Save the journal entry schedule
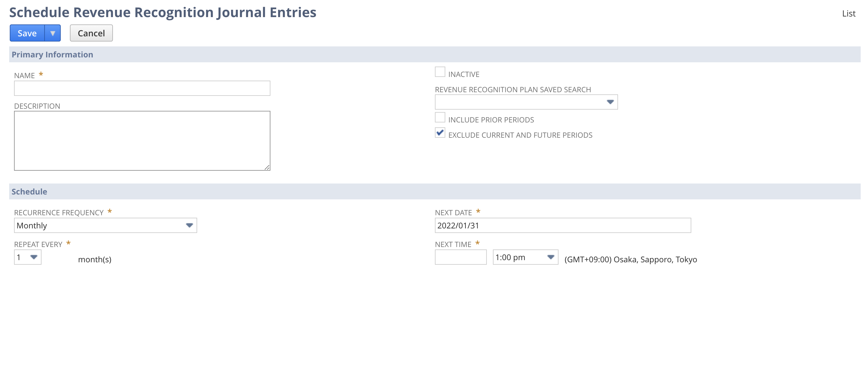The width and height of the screenshot is (868, 378). (27, 33)
